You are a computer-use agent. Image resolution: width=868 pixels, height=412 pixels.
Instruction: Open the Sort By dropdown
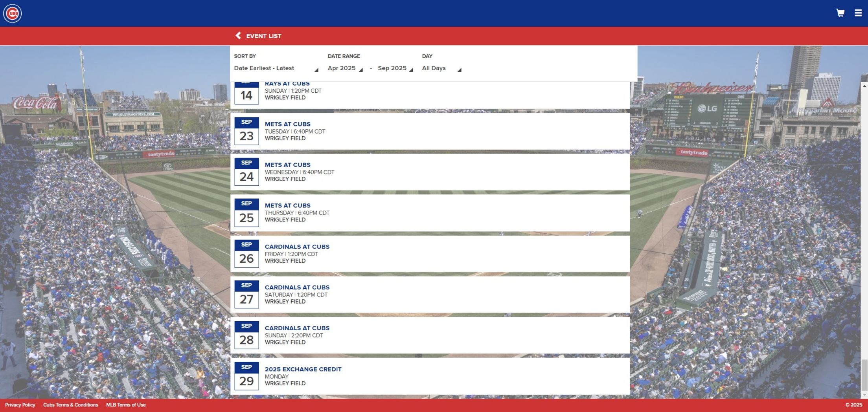point(276,68)
